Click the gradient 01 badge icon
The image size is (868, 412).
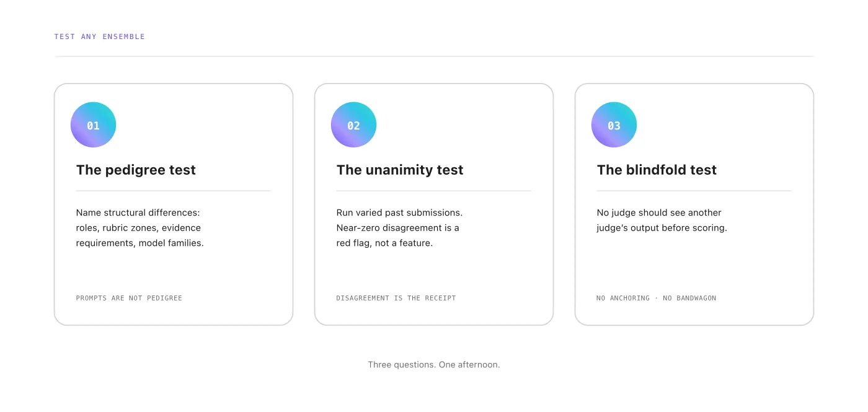point(93,125)
